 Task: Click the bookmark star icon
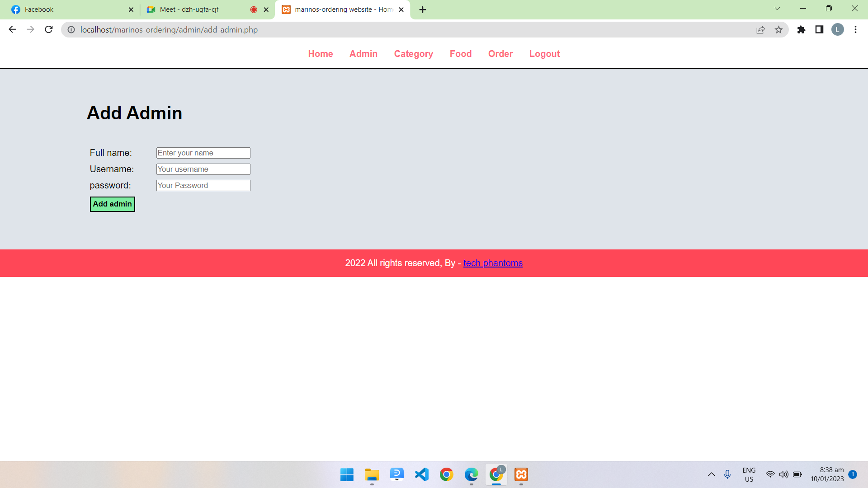778,30
